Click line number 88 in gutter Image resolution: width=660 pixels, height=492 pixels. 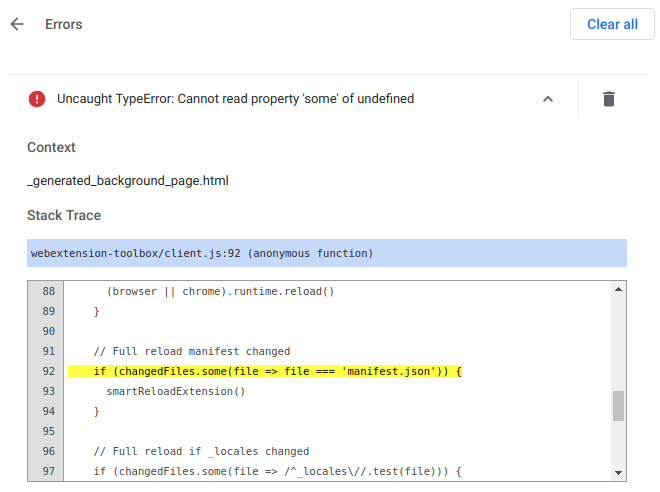click(x=48, y=291)
